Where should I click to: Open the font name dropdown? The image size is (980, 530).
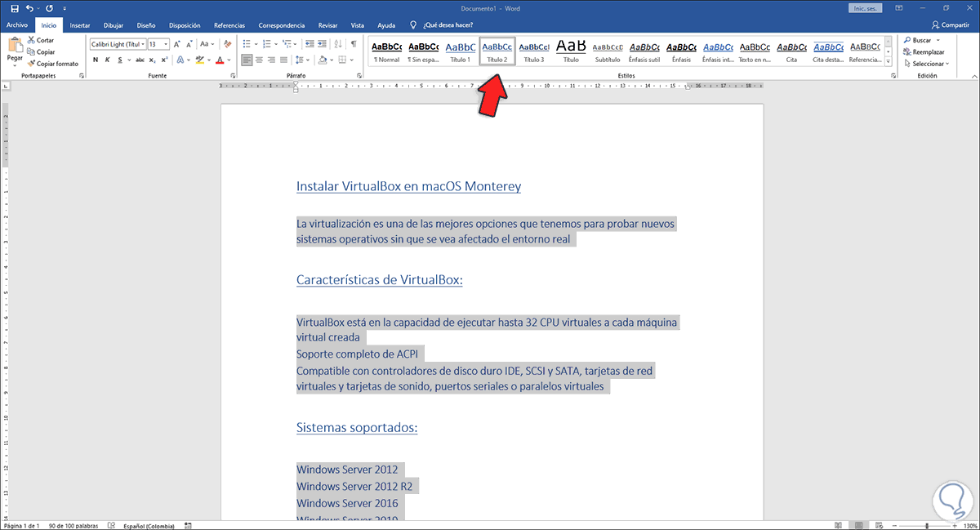pyautogui.click(x=144, y=44)
